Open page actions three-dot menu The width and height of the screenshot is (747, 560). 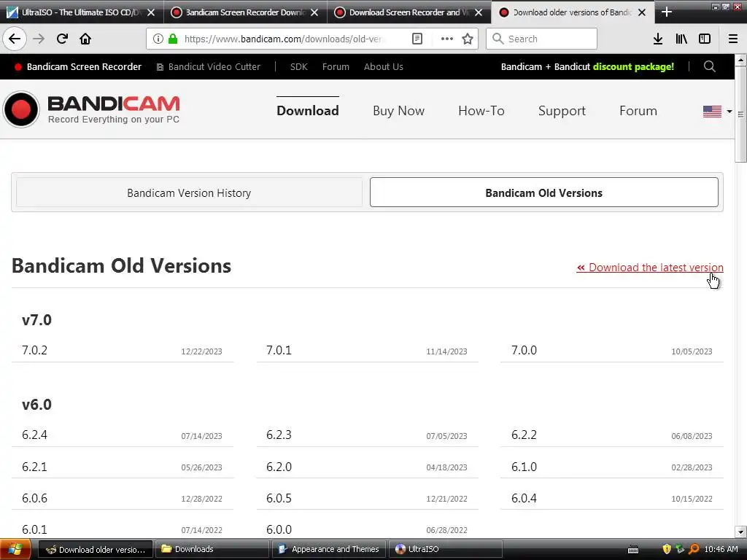447,39
